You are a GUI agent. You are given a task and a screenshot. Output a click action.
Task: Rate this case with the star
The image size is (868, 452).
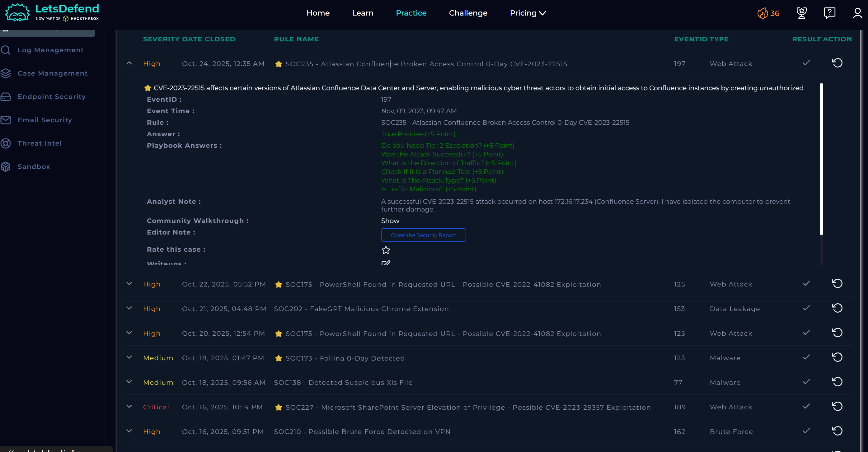point(386,250)
